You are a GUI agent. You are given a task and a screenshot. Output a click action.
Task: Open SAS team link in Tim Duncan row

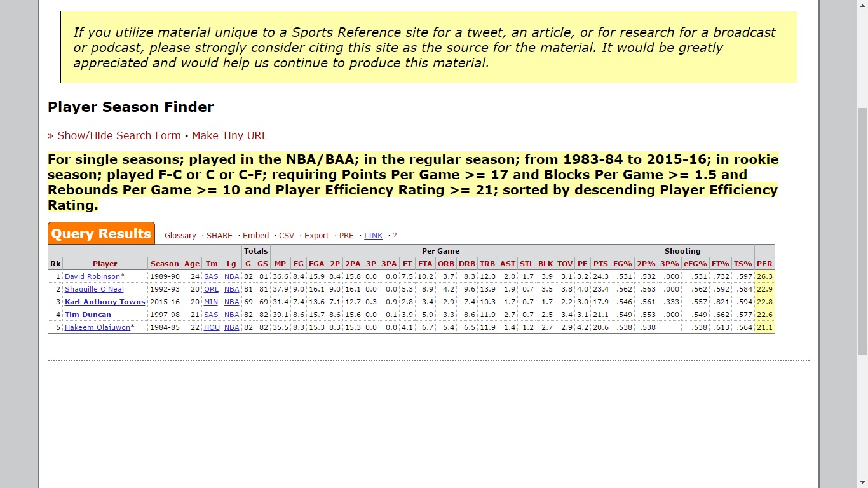point(211,315)
